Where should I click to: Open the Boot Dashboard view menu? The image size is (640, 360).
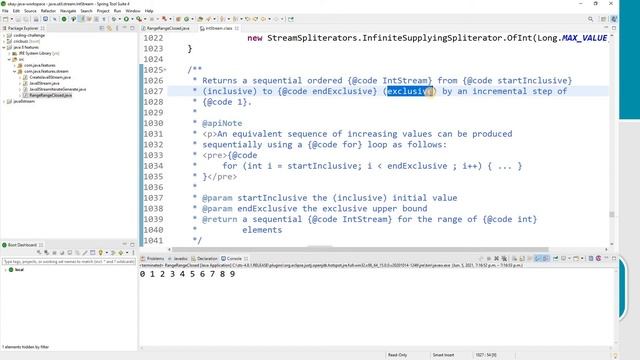[133, 253]
